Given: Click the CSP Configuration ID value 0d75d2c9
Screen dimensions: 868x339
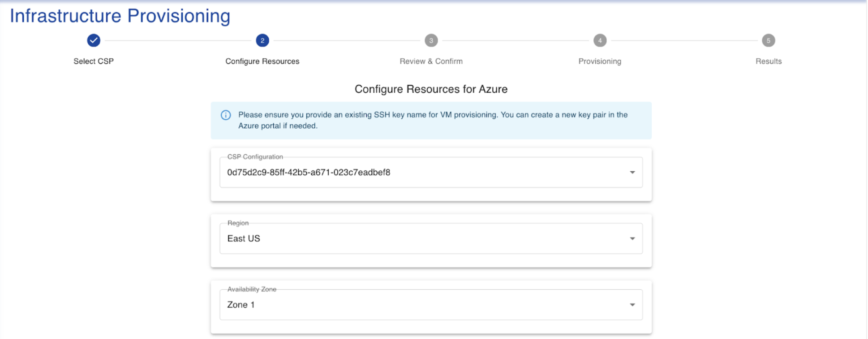Looking at the screenshot, I should pos(309,172).
